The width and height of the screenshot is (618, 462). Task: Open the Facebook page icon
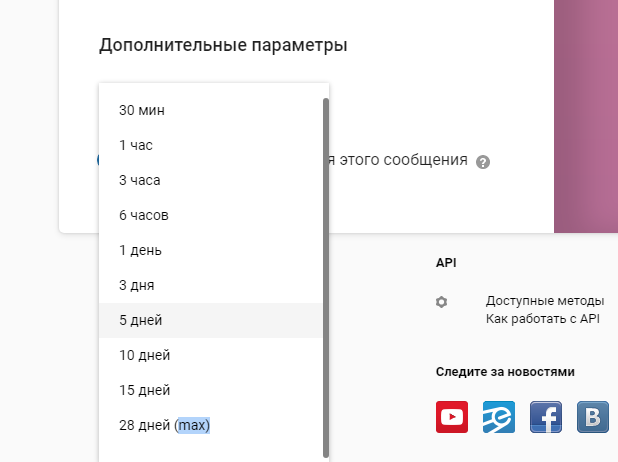[546, 416]
